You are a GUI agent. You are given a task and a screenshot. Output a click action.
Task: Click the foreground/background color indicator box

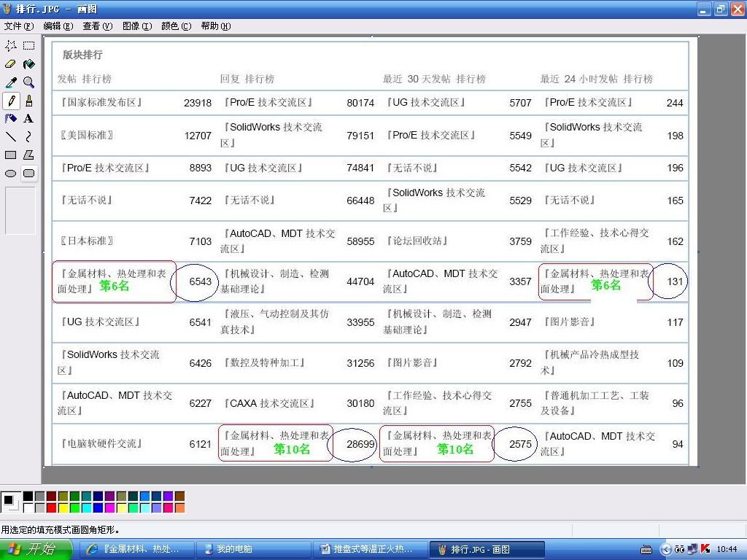coord(10,502)
